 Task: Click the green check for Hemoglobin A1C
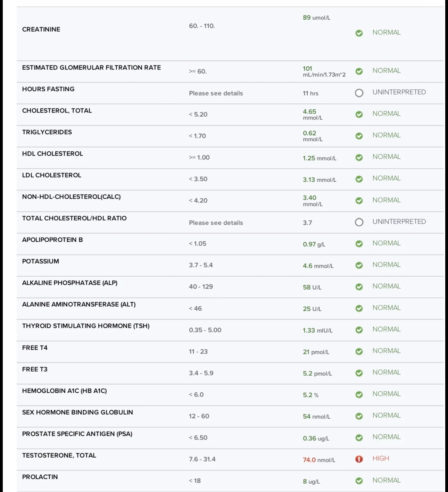coord(359,394)
